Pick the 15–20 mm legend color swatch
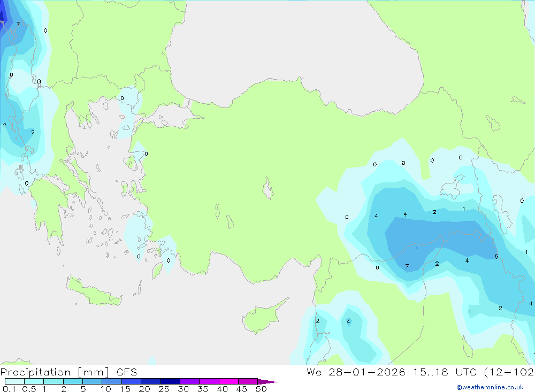 pos(131,381)
